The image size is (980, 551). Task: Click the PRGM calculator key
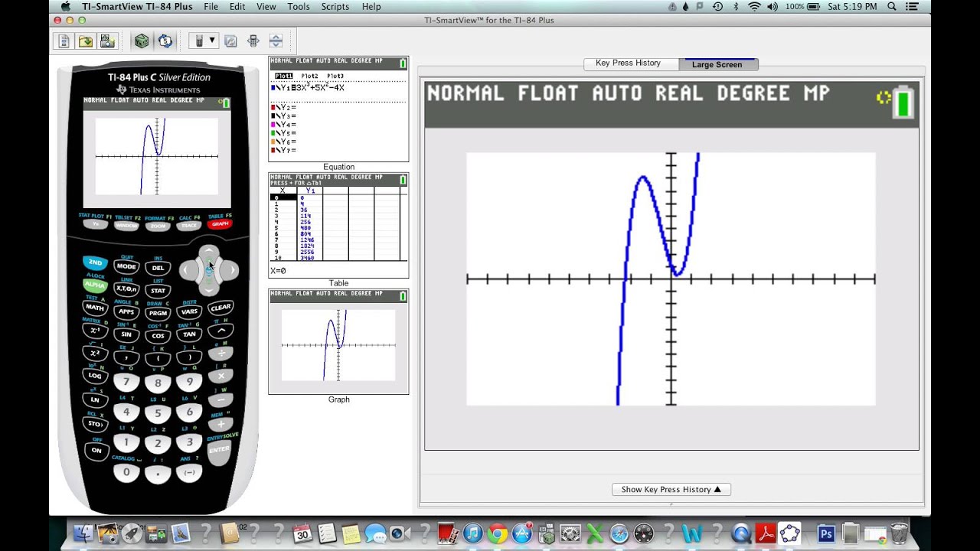click(x=158, y=313)
